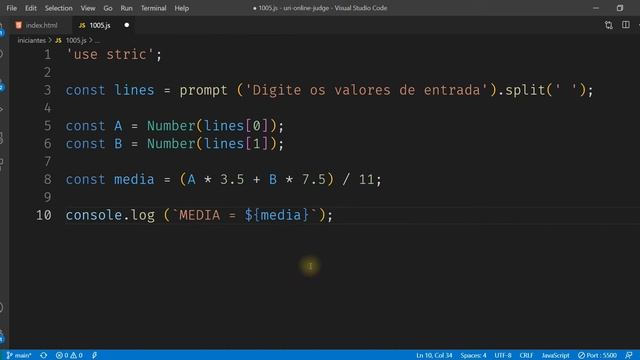
Task: Open the Run menu
Action: point(127,8)
